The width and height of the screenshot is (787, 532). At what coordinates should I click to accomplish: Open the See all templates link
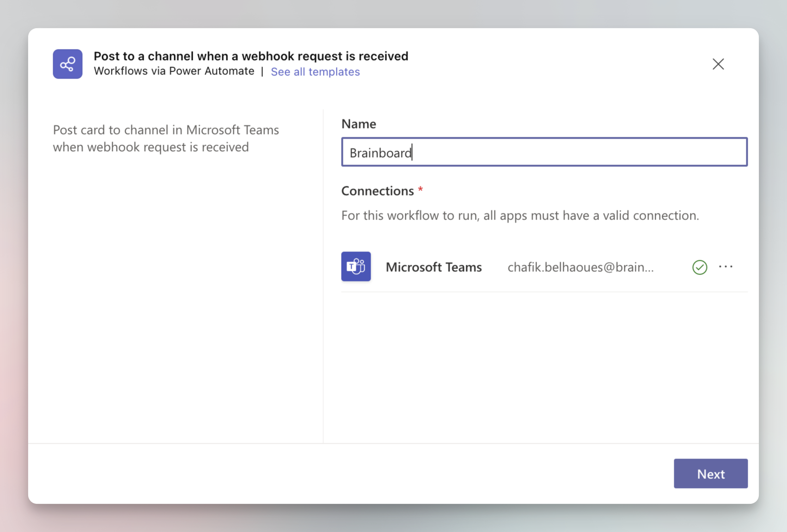click(x=315, y=72)
